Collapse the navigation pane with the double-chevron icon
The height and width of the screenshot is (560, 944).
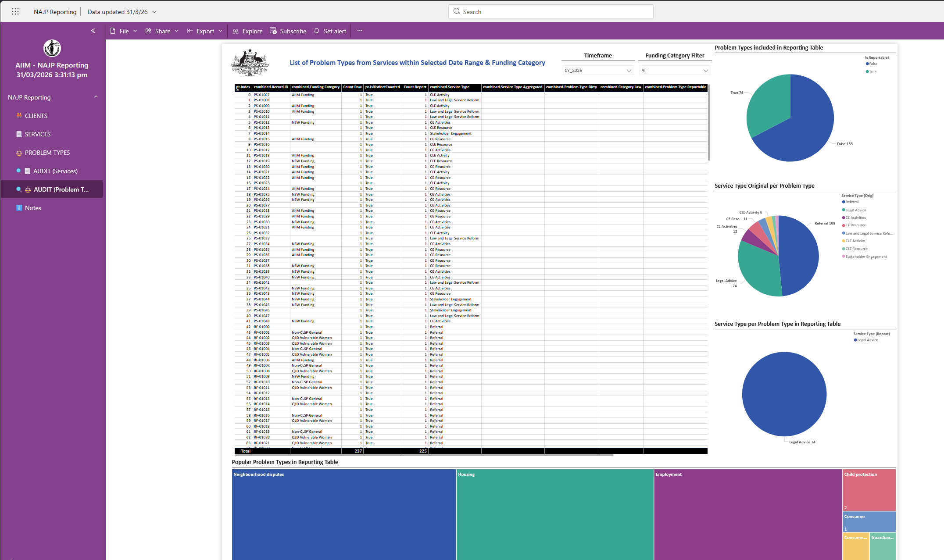click(x=93, y=31)
